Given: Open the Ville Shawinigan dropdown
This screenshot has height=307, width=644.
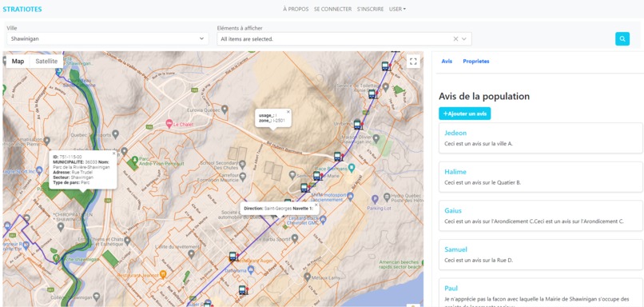Looking at the screenshot, I should coord(108,38).
